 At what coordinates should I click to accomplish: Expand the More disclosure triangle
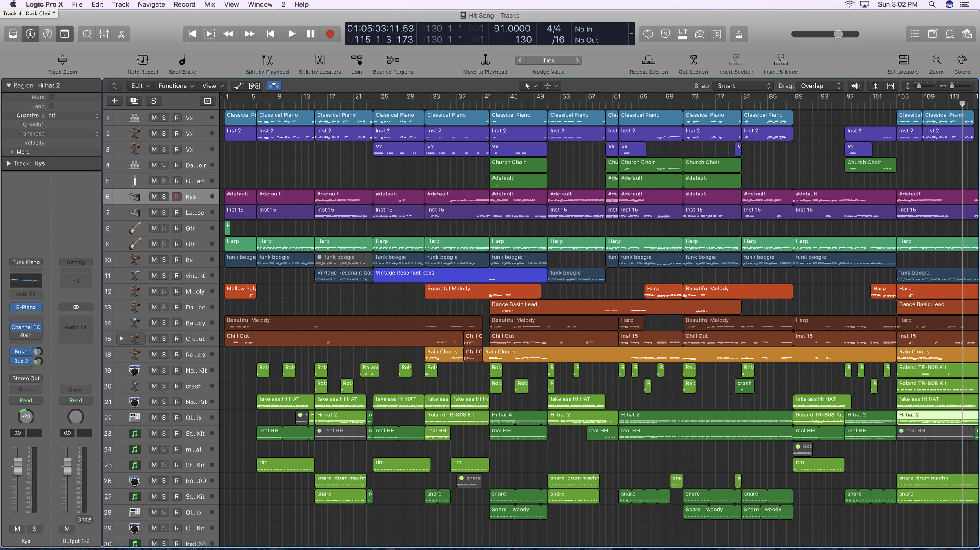(13, 152)
